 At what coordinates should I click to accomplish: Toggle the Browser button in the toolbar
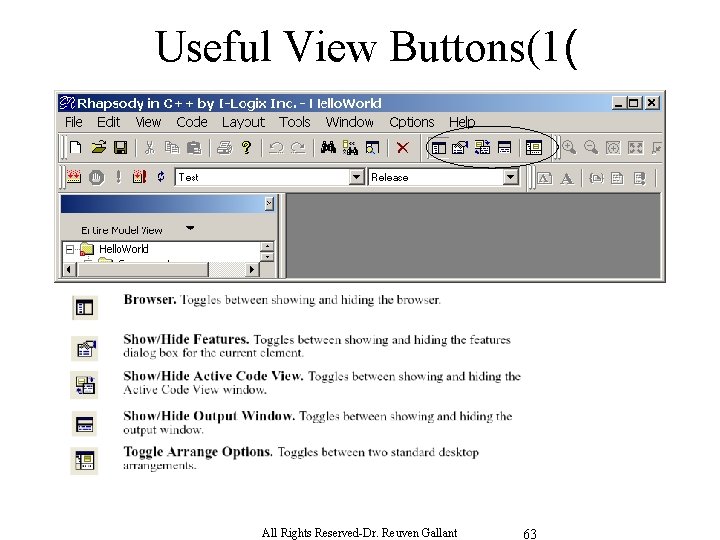[x=439, y=148]
